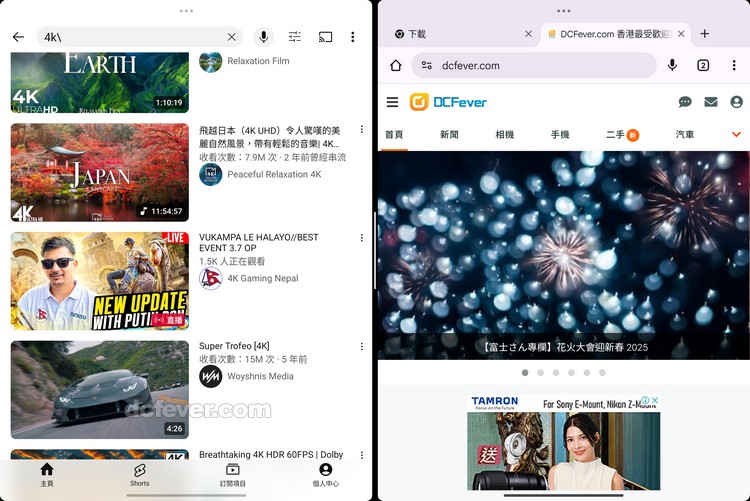Open YouTube top bar more options menu

click(353, 37)
